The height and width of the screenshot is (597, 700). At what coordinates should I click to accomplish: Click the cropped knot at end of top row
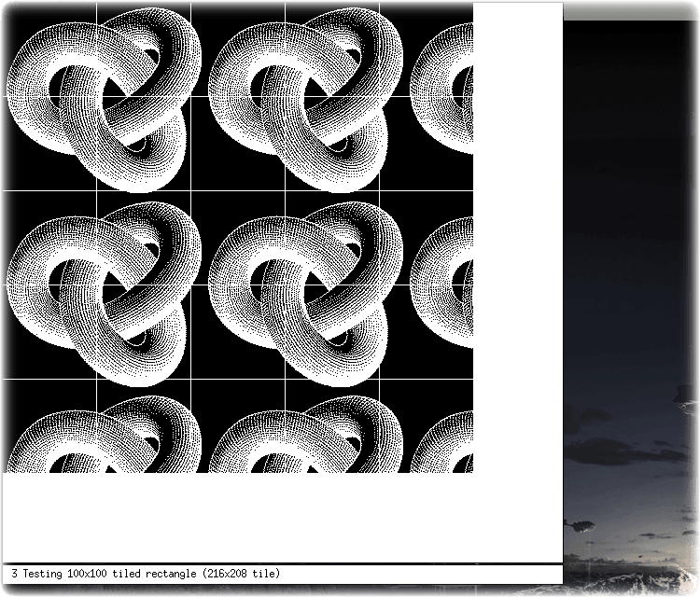pos(441,90)
